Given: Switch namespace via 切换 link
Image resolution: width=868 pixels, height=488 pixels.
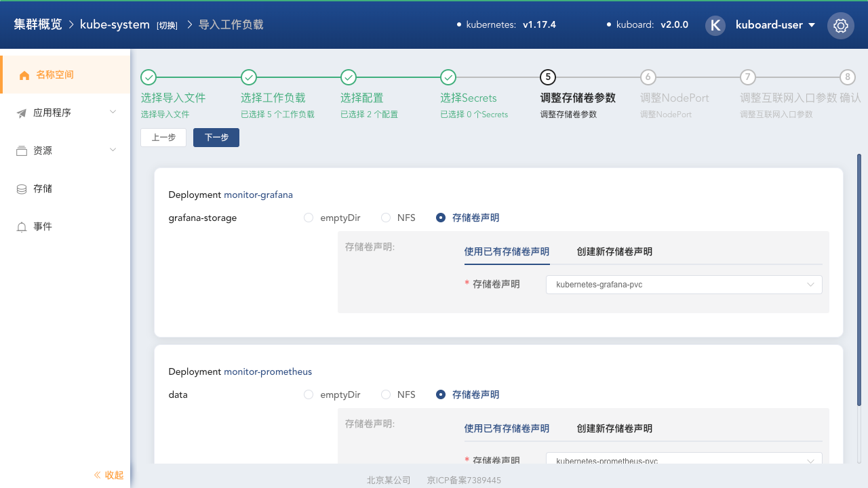Looking at the screenshot, I should (x=167, y=26).
